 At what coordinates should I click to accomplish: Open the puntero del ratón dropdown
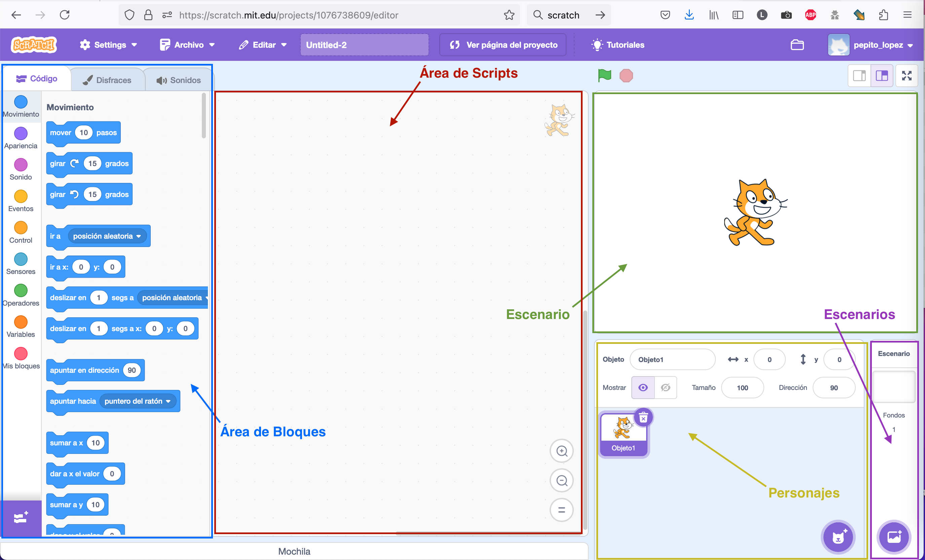(x=168, y=401)
